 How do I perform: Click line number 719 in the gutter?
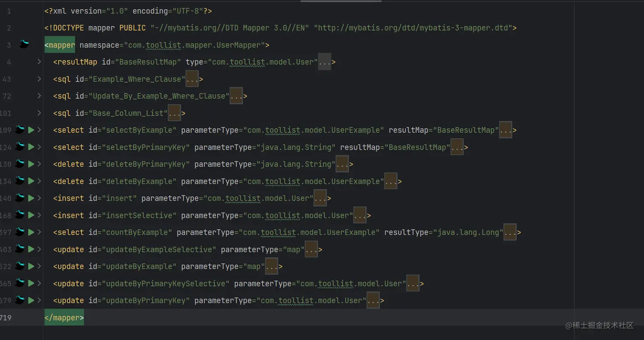(6, 317)
